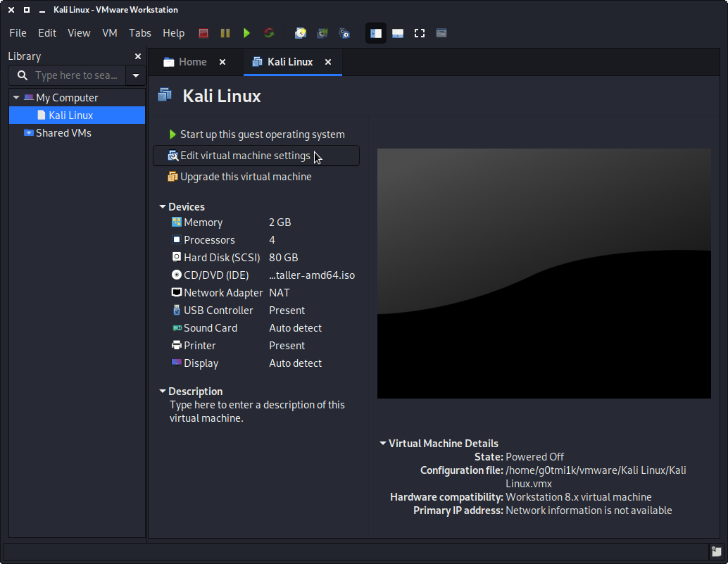Viewport: 728px width, 564px height.
Task: Open the library search dropdown arrow
Action: pyautogui.click(x=135, y=75)
